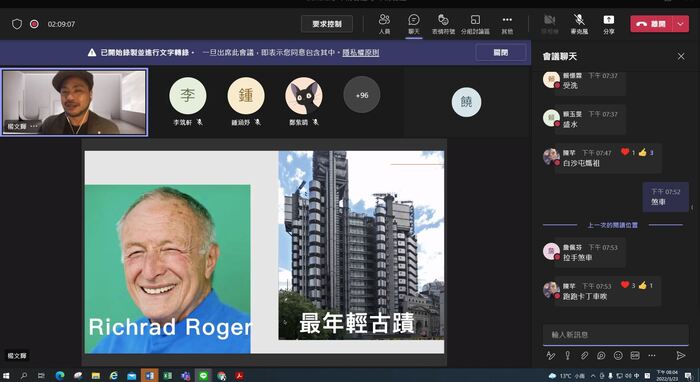The width and height of the screenshot is (700, 382).
Task: Leave the meeting with red button
Action: (x=651, y=24)
